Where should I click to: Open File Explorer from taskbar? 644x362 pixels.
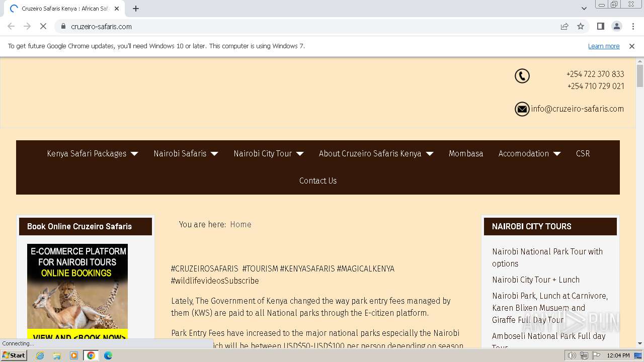57,355
